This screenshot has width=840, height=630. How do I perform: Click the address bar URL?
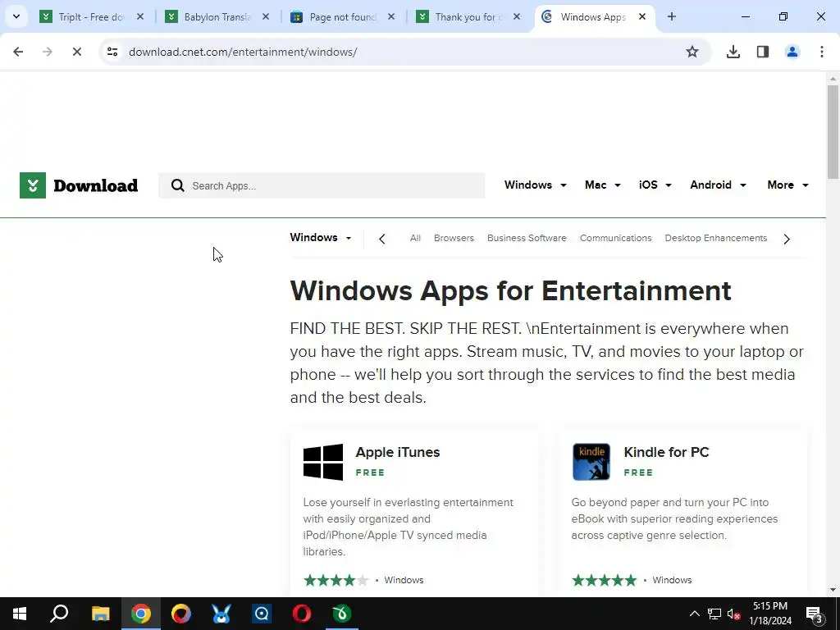[243, 52]
